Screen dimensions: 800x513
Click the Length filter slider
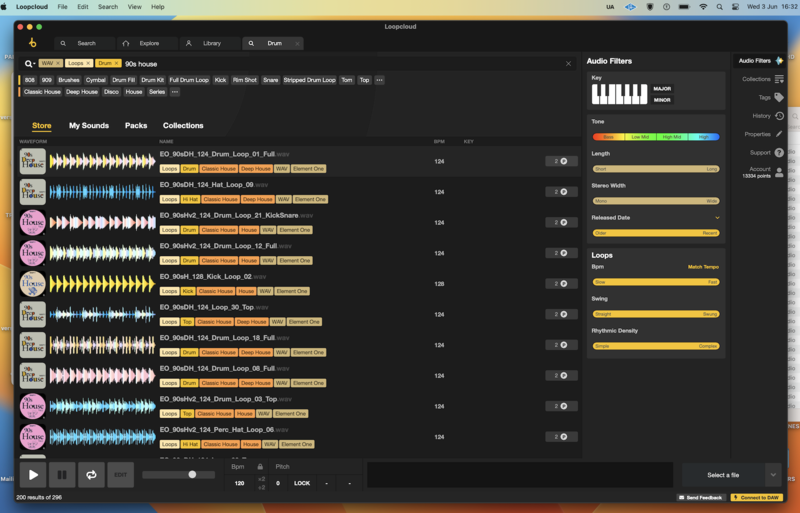(656, 169)
